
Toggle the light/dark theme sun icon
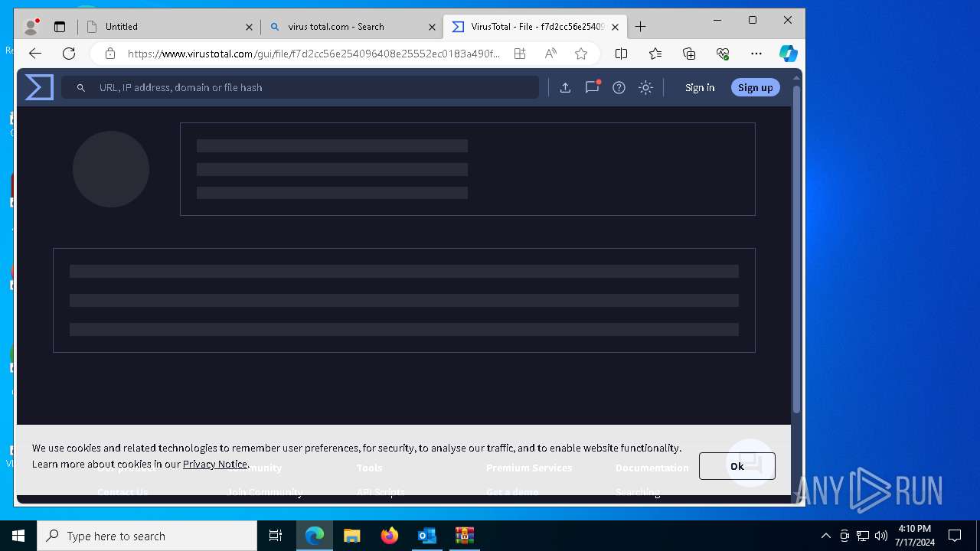click(x=645, y=87)
